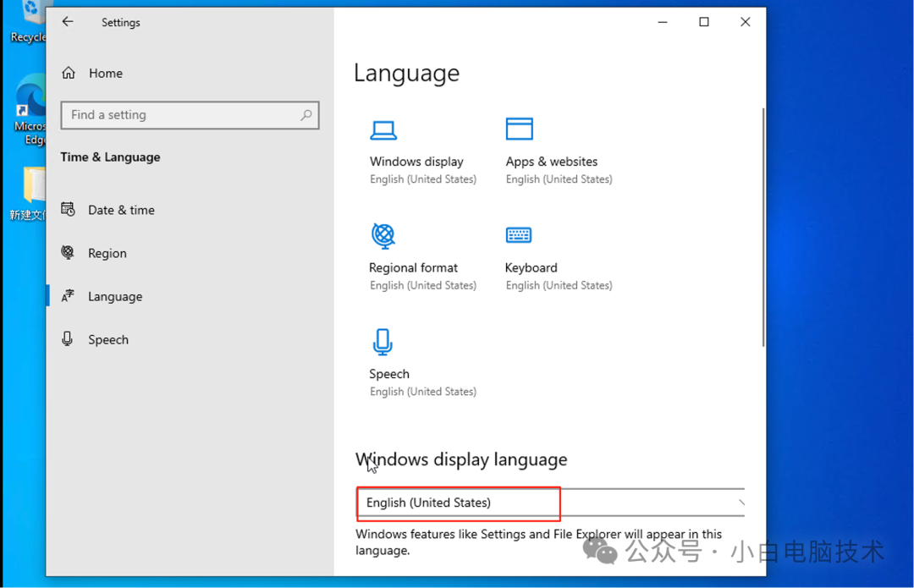The image size is (914, 588).
Task: Click English (United States) under Regional format
Action: pos(423,286)
